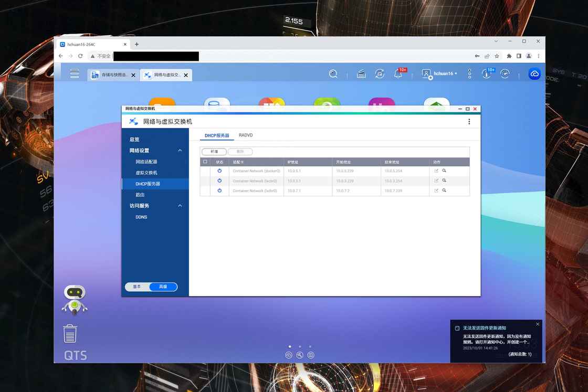588x392 pixels.
Task: Switch to 基本 mode
Action: click(x=137, y=287)
